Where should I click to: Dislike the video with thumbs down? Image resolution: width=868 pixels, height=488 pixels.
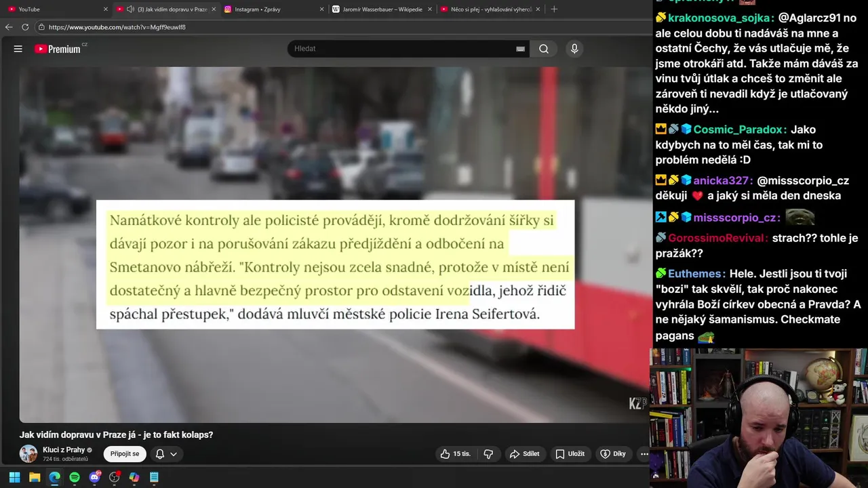coord(488,454)
